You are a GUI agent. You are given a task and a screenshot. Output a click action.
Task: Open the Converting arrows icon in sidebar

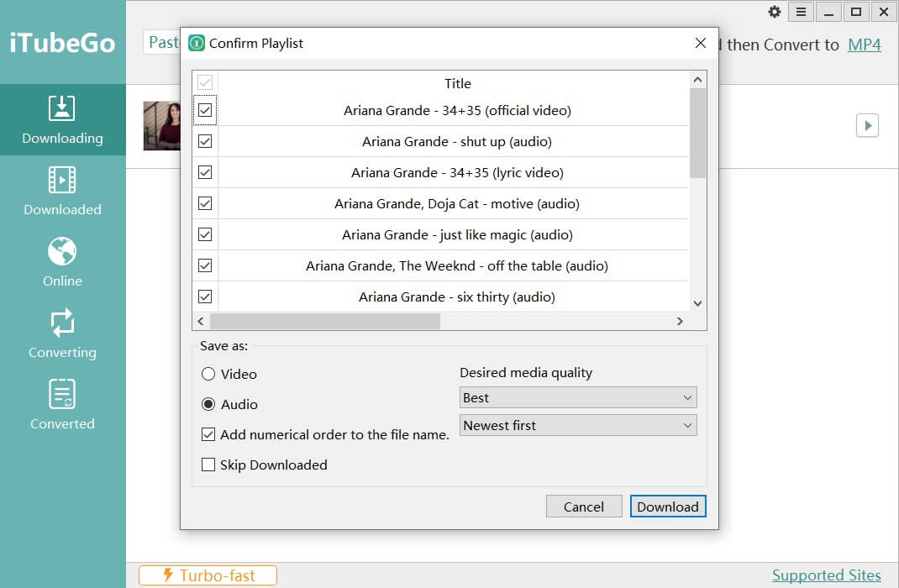62,323
